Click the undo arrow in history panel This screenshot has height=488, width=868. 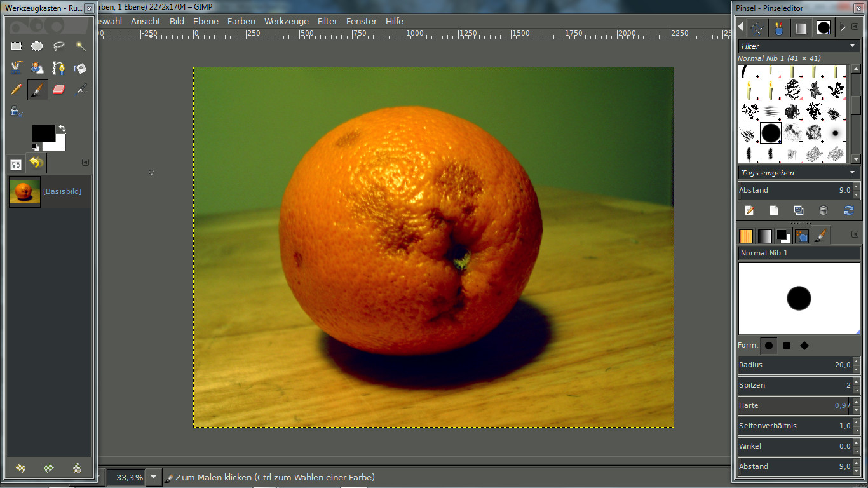click(x=20, y=468)
